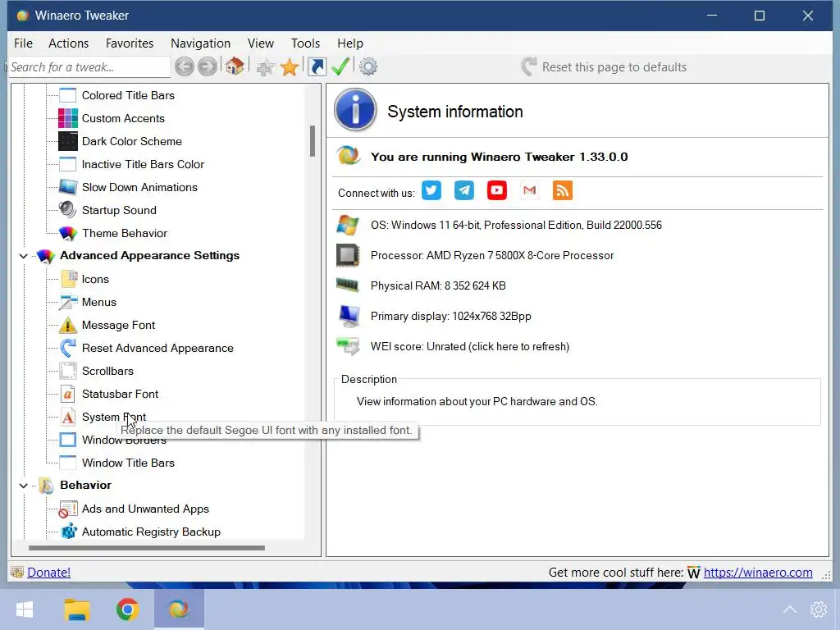Open the View menu
Screen dimensions: 840x630
[x=261, y=43]
